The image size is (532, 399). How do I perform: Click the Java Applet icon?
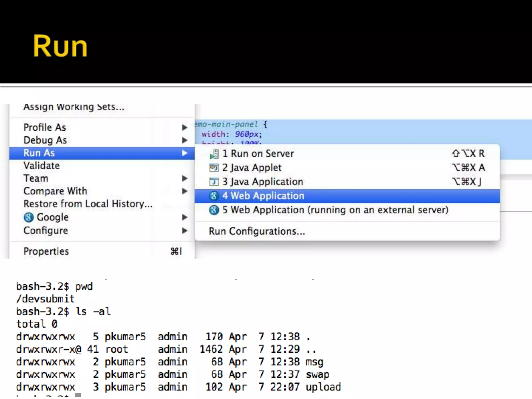click(214, 168)
